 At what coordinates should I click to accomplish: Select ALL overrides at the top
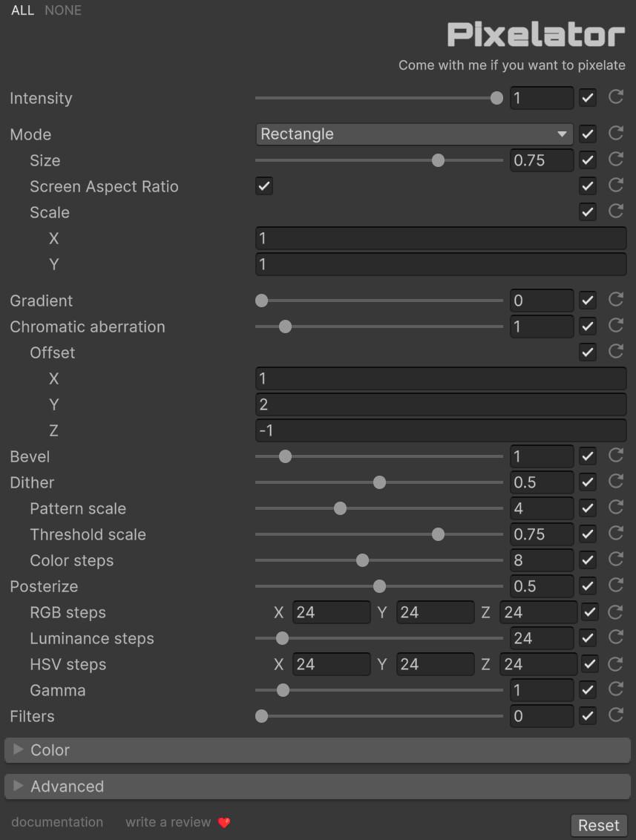[22, 10]
